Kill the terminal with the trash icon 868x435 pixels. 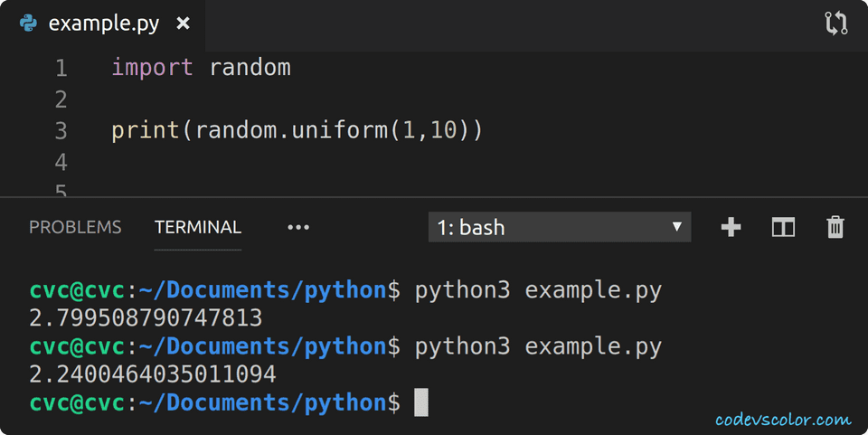(835, 227)
